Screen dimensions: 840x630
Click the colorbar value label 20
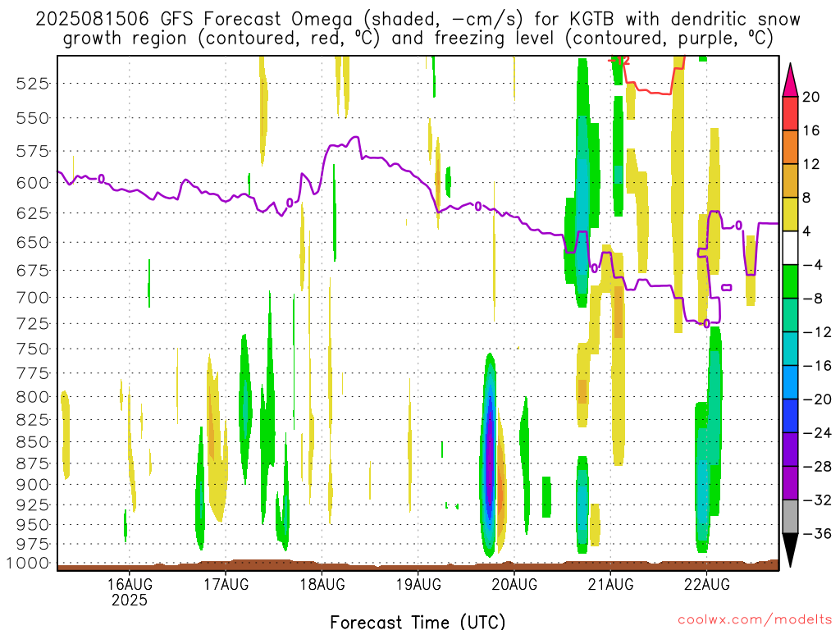coord(811,97)
